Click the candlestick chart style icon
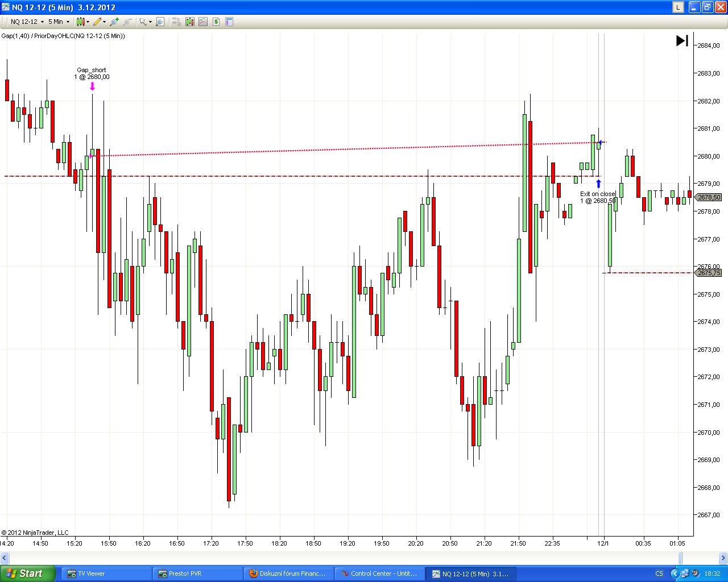This screenshot has height=582, width=728. [x=81, y=22]
